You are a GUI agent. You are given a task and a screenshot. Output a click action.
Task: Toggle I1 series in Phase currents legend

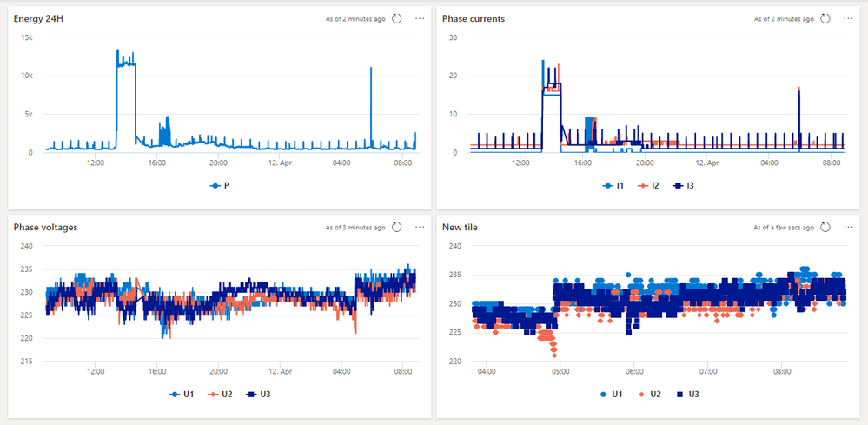coord(613,186)
